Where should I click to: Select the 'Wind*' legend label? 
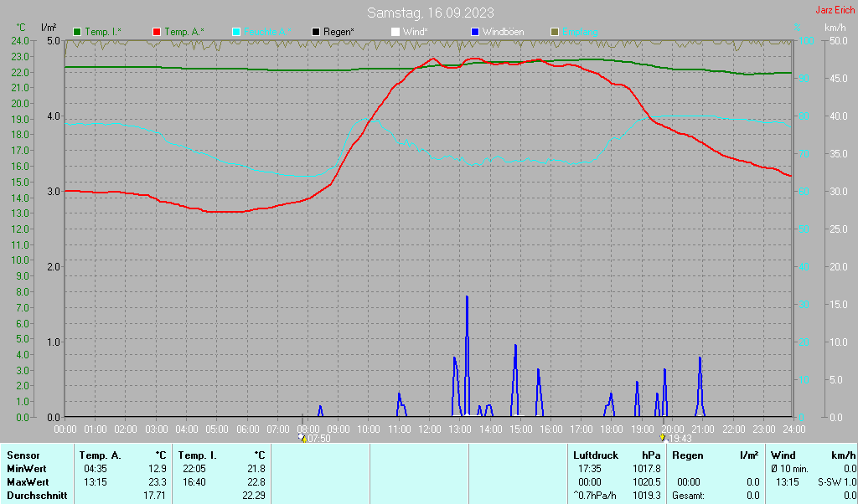click(x=416, y=33)
